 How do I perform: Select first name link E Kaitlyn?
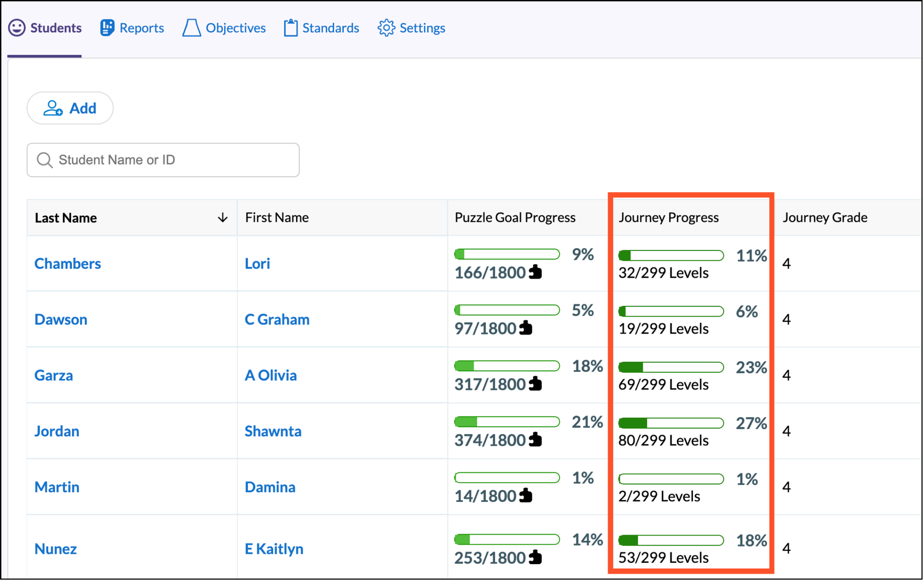tap(273, 548)
